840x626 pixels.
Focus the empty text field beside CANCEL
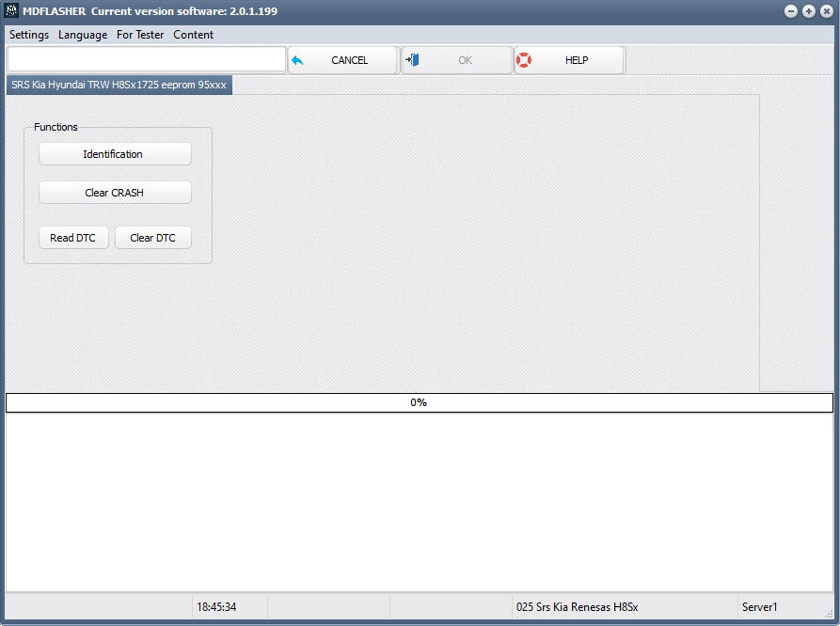(x=146, y=60)
